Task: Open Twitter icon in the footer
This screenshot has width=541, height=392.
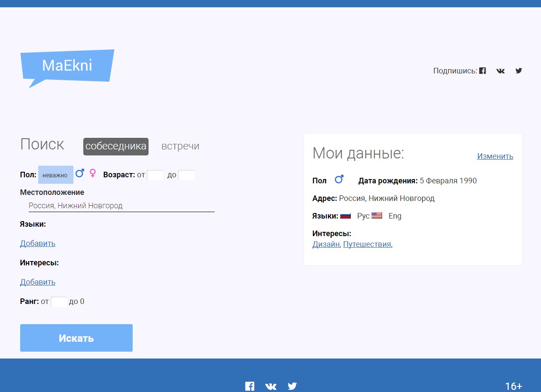Action: click(292, 386)
